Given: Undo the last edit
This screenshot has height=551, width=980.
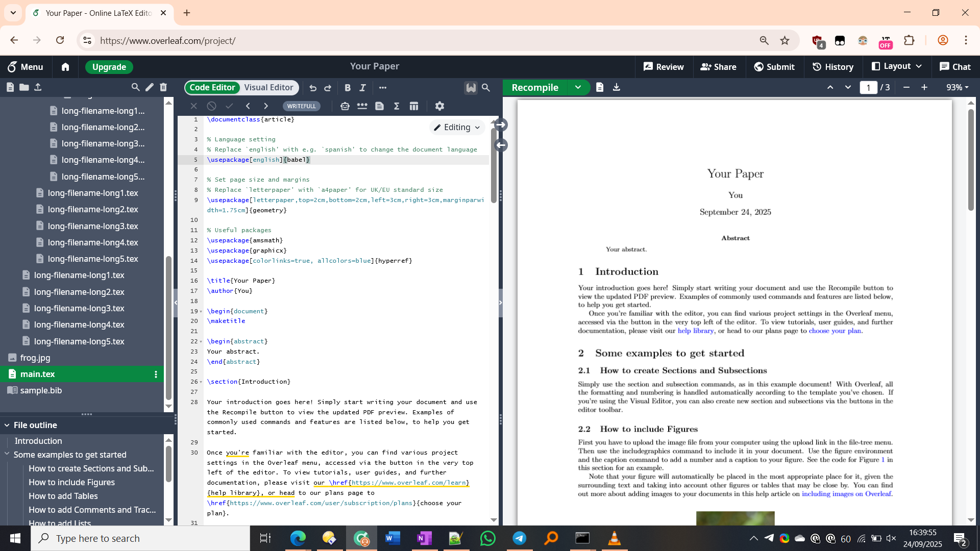Looking at the screenshot, I should [x=313, y=88].
